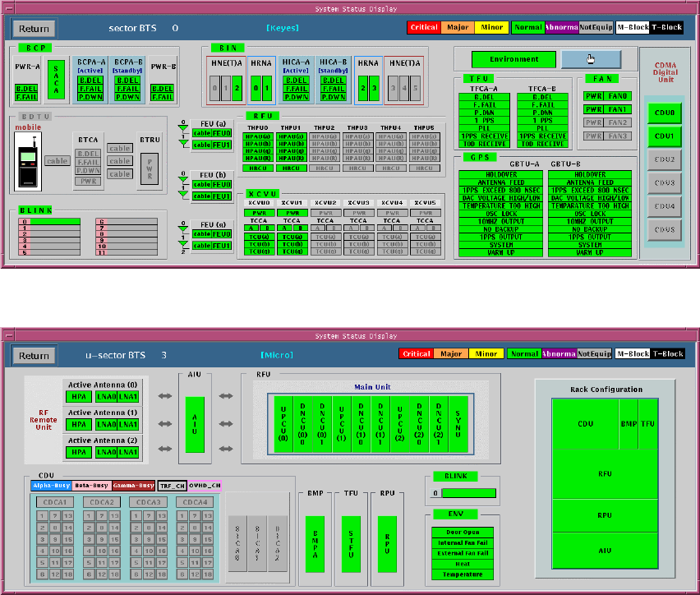Screen dimensions: 700x595
Task: Click TOD RECEIVE under TFCA-B
Action: [x=542, y=144]
